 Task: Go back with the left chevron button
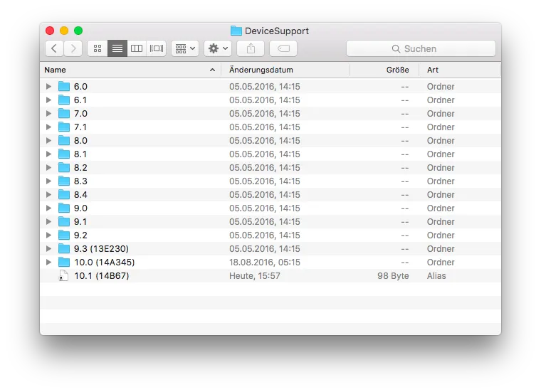pyautogui.click(x=54, y=48)
